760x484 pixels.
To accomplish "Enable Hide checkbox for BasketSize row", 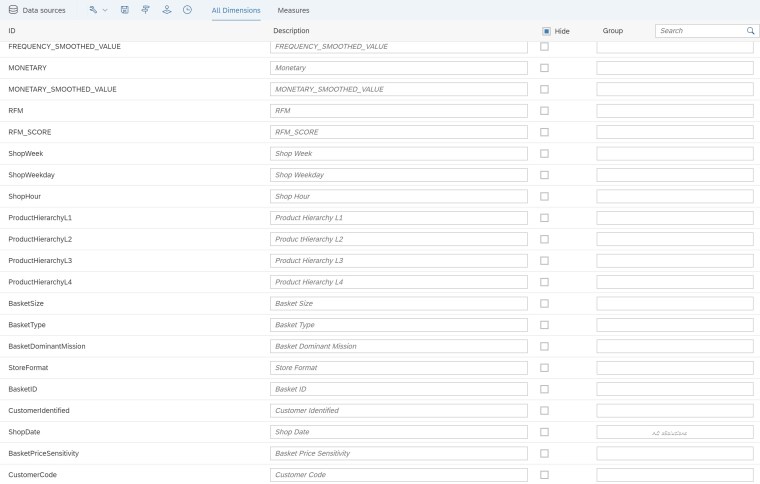I will 544,303.
